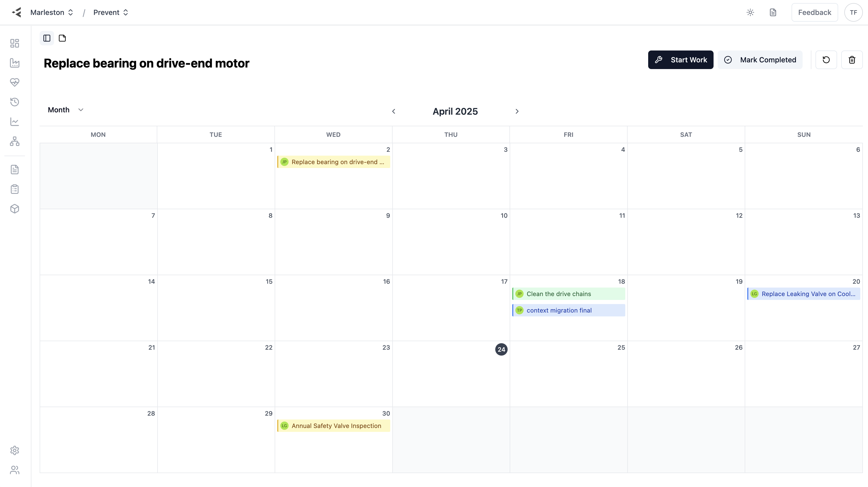The height and width of the screenshot is (487, 868).
Task: Click the reset circular arrow icon
Action: tap(826, 60)
